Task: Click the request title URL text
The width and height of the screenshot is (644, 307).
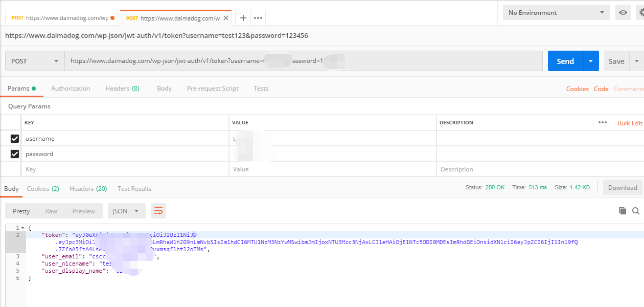Action: [156, 36]
